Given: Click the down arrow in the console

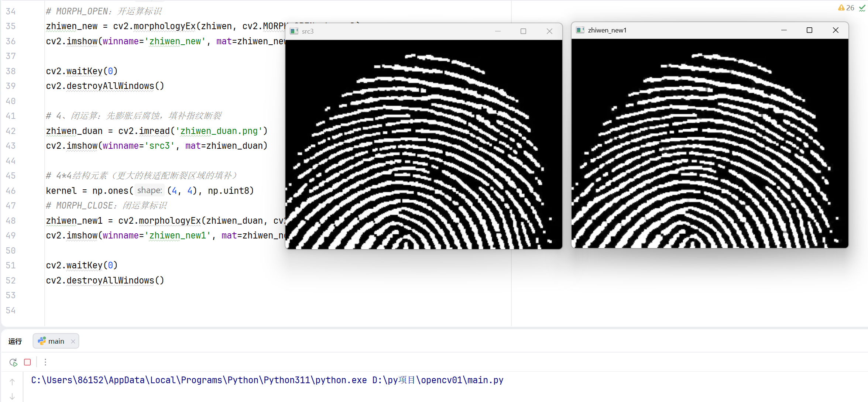Looking at the screenshot, I should pos(12,396).
